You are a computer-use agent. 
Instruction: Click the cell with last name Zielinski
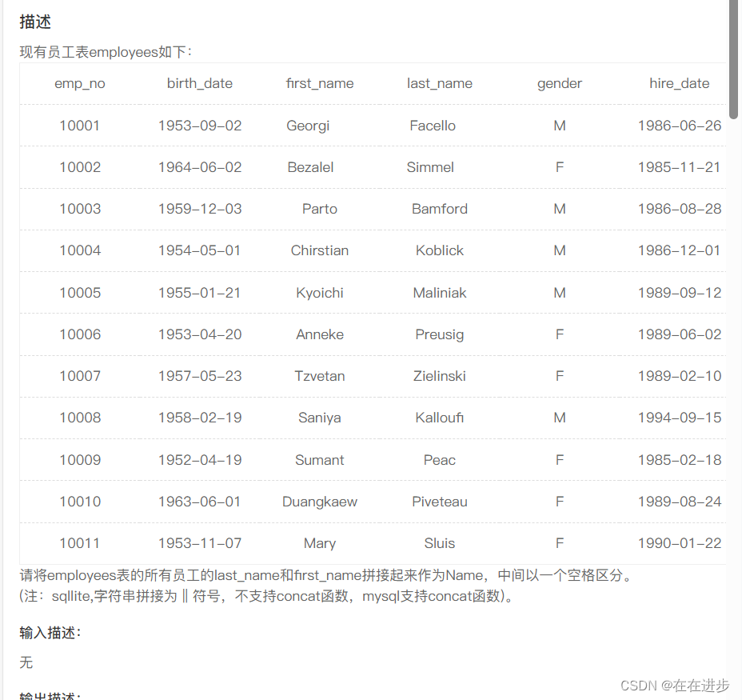[439, 376]
